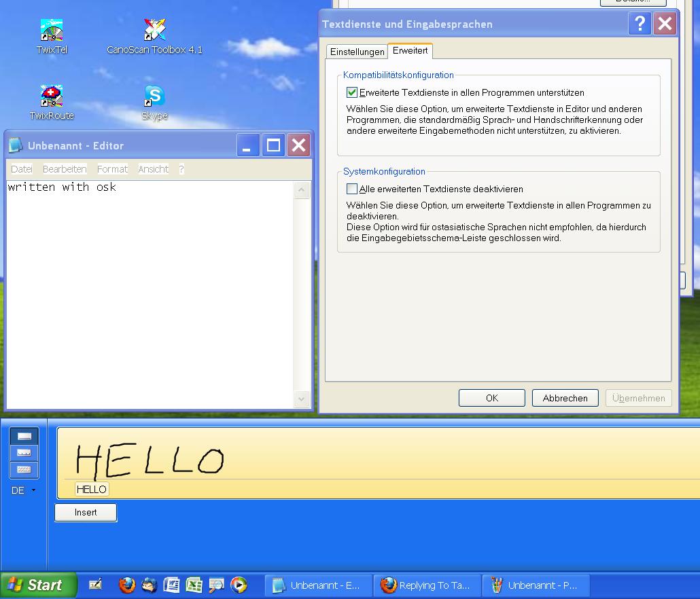Expand the DE input language dropdown
The width and height of the screenshot is (700, 599).
click(34, 490)
